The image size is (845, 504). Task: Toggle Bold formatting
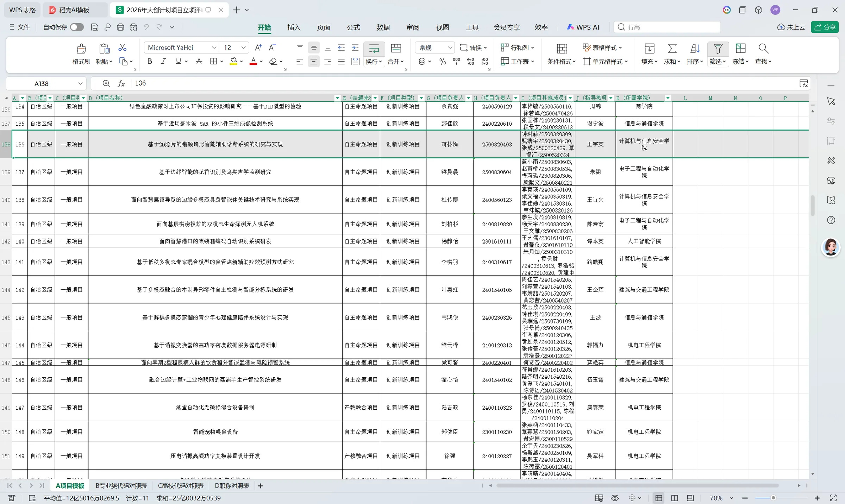coord(150,62)
